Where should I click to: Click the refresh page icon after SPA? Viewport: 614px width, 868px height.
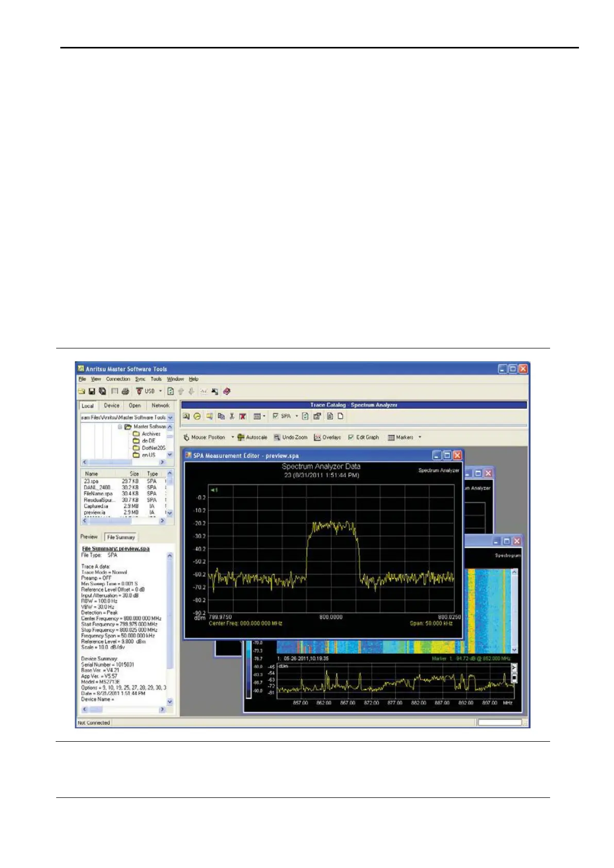(305, 416)
